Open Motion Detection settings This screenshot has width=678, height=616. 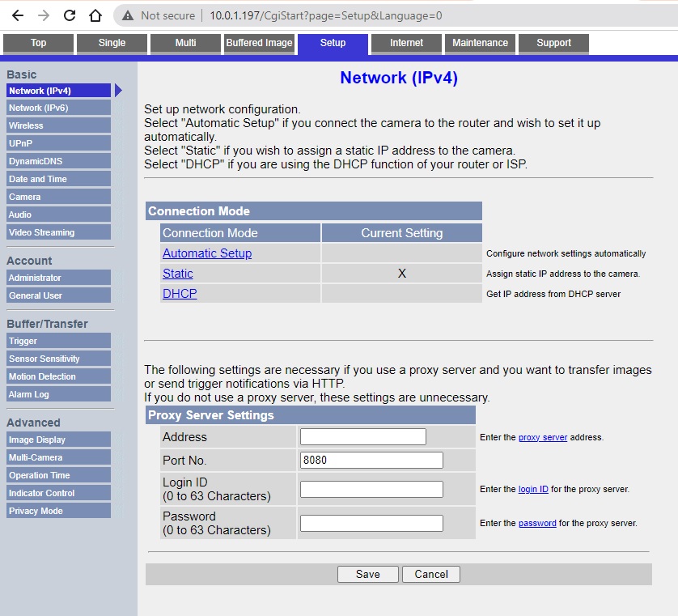(x=59, y=376)
